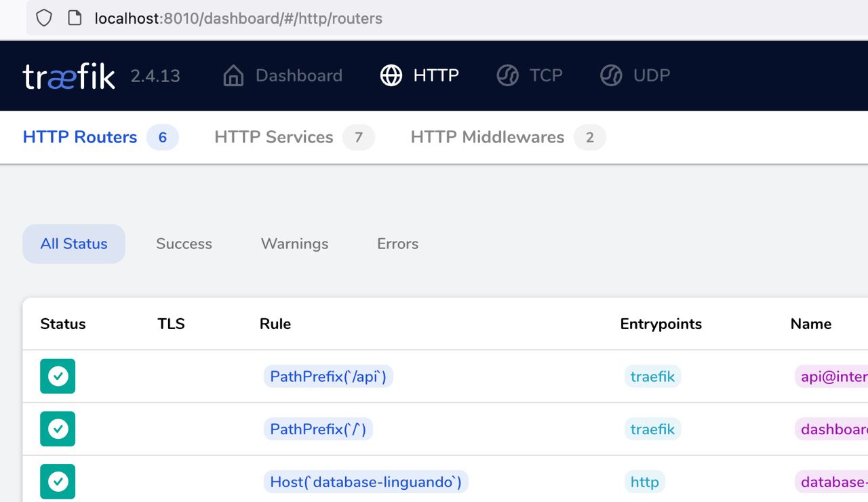Image resolution: width=868 pixels, height=502 pixels.
Task: Click the TCP globe icon
Action: pyautogui.click(x=507, y=75)
